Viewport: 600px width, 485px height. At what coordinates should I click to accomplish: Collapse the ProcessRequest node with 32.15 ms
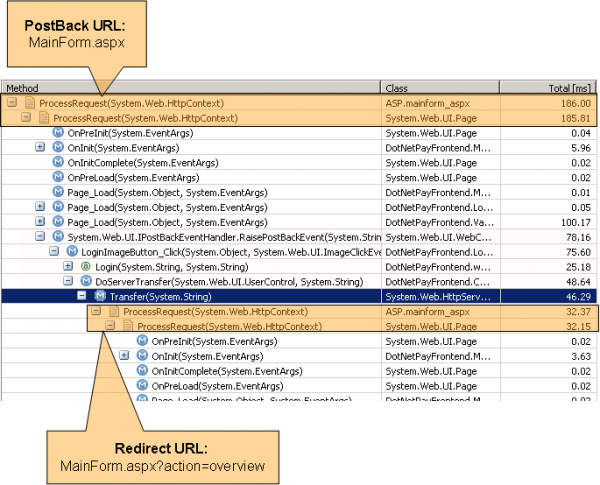click(110, 325)
